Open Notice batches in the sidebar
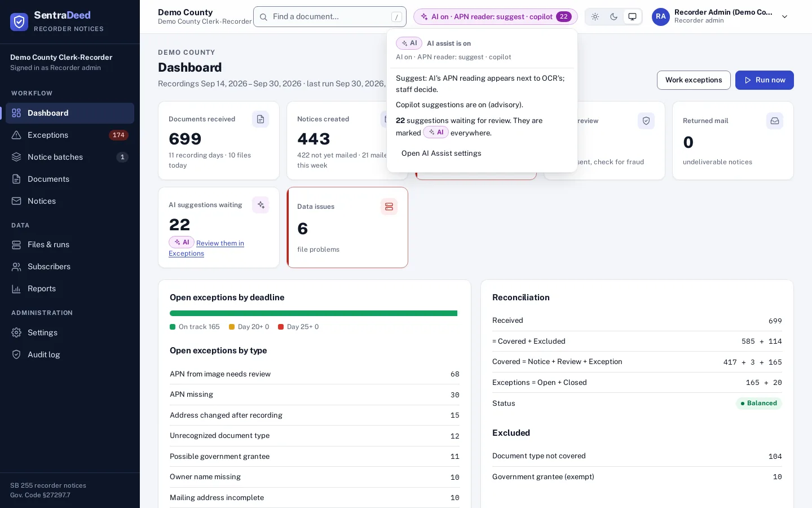Viewport: 812px width, 508px height. coord(70,157)
